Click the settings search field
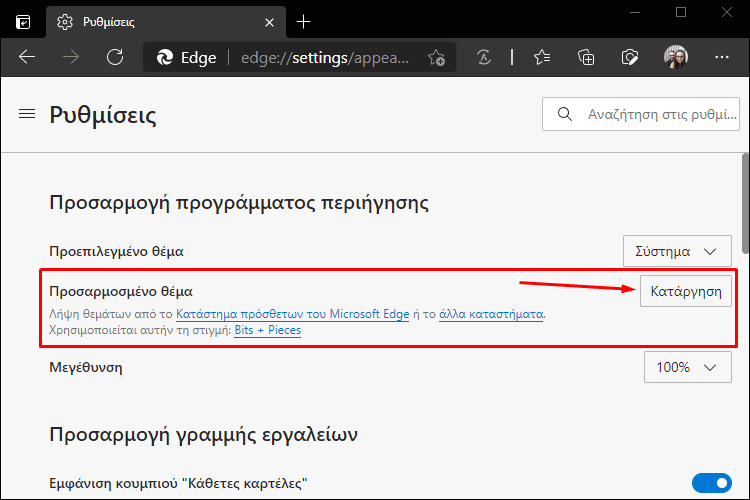The image size is (750, 500). (x=640, y=114)
